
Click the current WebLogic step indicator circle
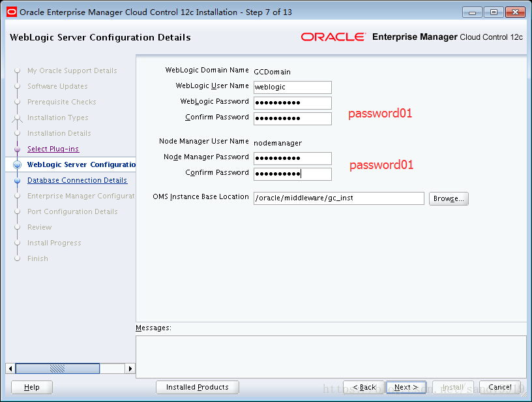[18, 165]
